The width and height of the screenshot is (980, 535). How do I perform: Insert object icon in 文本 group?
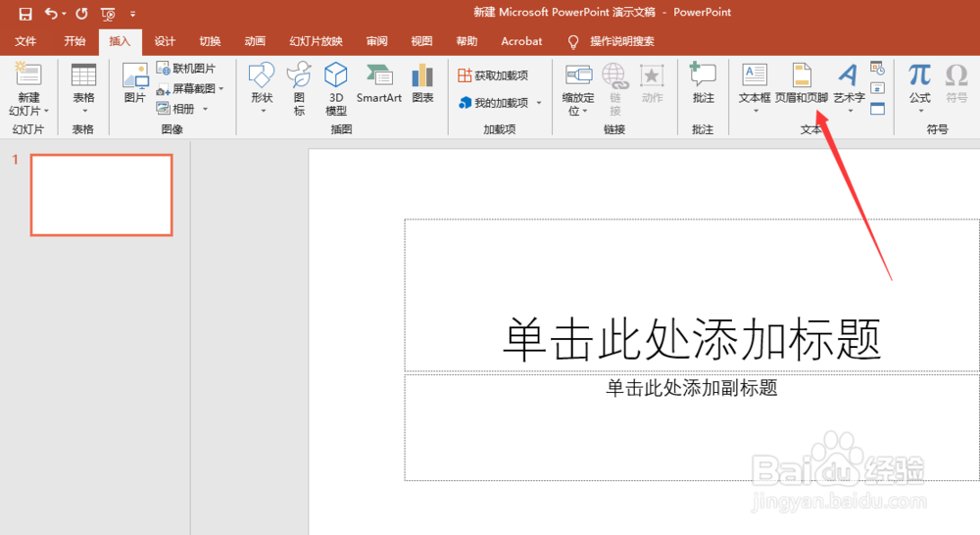(877, 109)
